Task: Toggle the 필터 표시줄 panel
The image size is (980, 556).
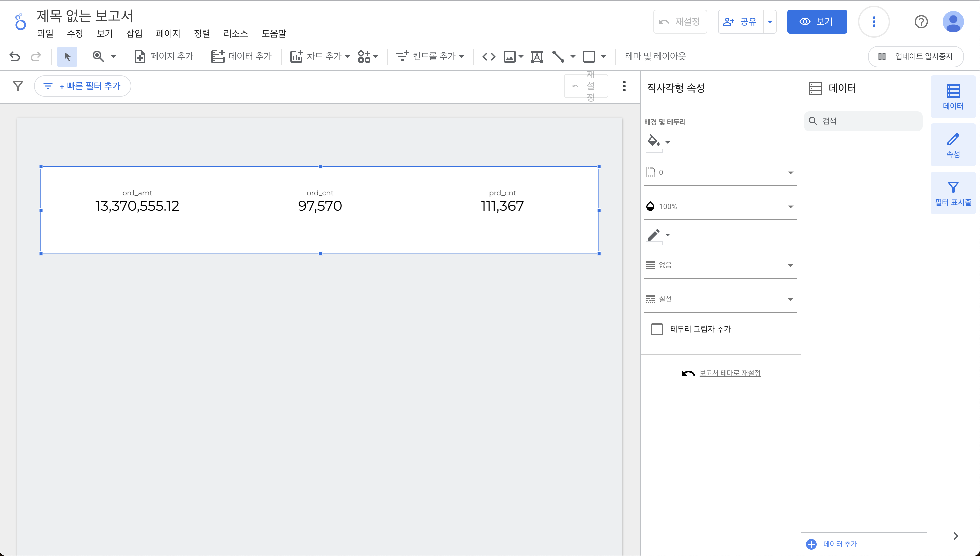Action: pyautogui.click(x=953, y=193)
